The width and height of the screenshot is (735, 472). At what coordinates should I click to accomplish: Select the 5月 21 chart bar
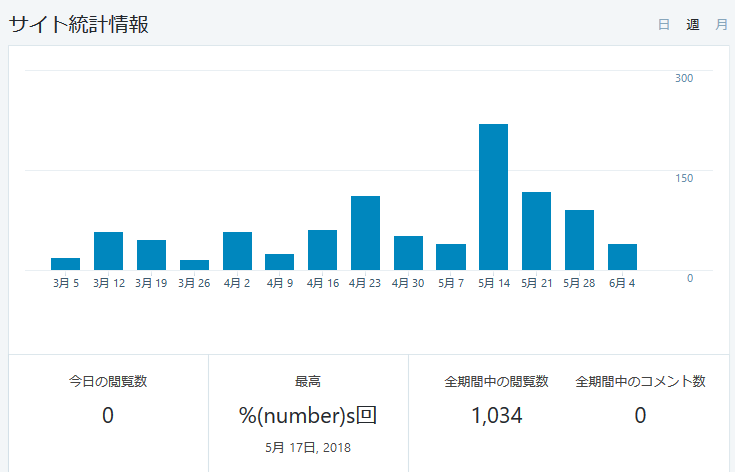tap(536, 231)
